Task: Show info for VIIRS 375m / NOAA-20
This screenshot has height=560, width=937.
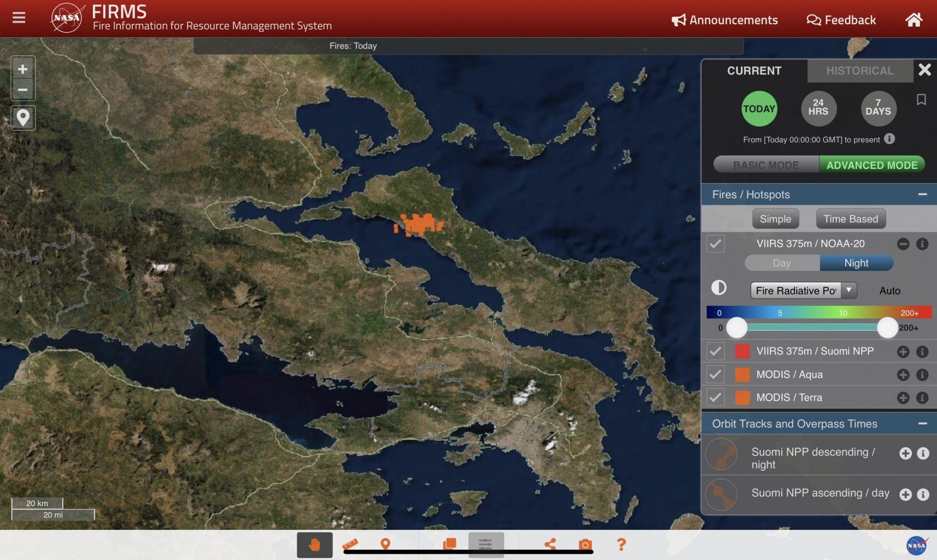Action: [x=922, y=244]
